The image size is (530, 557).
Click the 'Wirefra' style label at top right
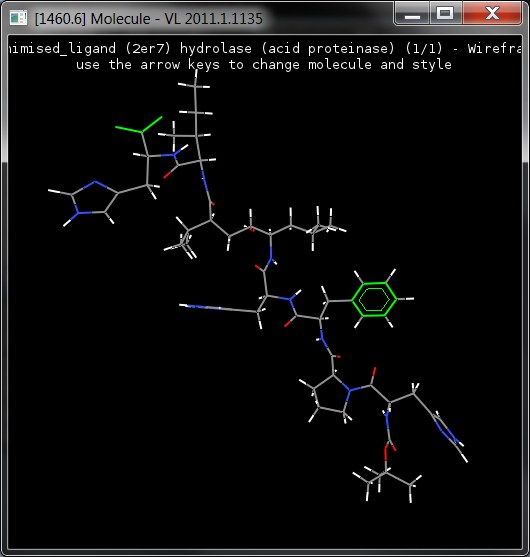pos(494,48)
